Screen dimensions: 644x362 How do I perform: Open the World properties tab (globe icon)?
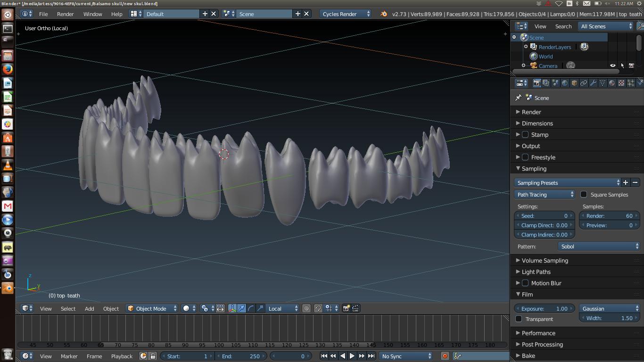point(565,83)
